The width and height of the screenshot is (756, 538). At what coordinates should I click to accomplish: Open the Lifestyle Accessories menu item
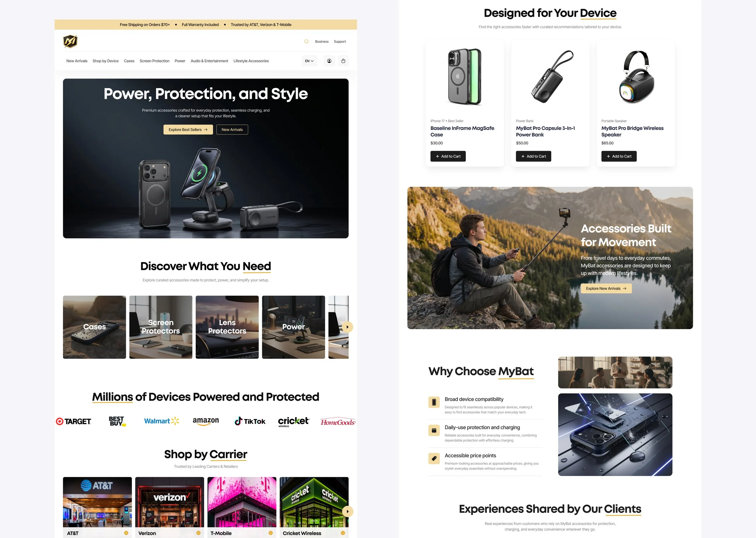pyautogui.click(x=251, y=61)
